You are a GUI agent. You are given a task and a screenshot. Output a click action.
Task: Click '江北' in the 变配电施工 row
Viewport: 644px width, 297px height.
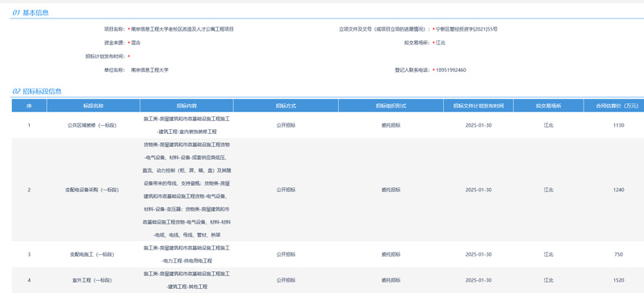(x=548, y=254)
